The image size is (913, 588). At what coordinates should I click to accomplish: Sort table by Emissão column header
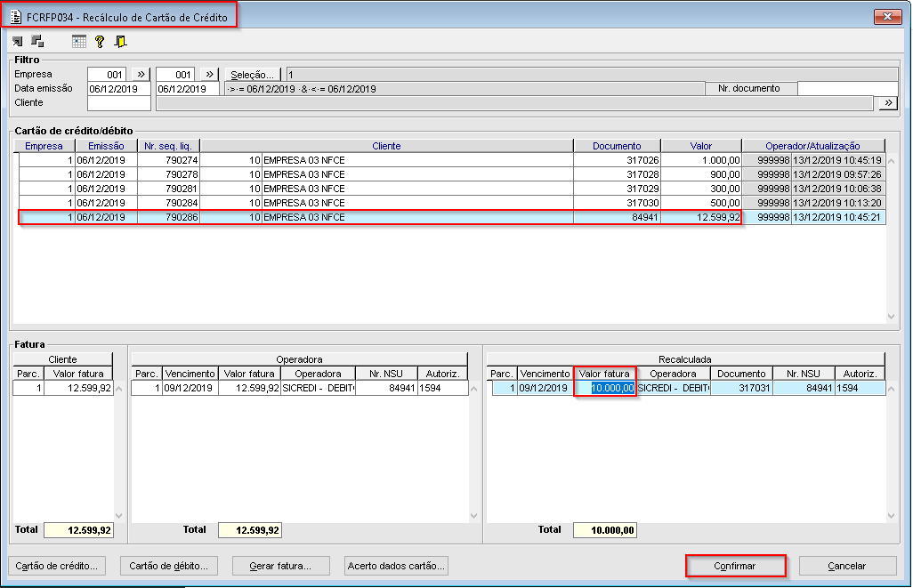point(106,146)
